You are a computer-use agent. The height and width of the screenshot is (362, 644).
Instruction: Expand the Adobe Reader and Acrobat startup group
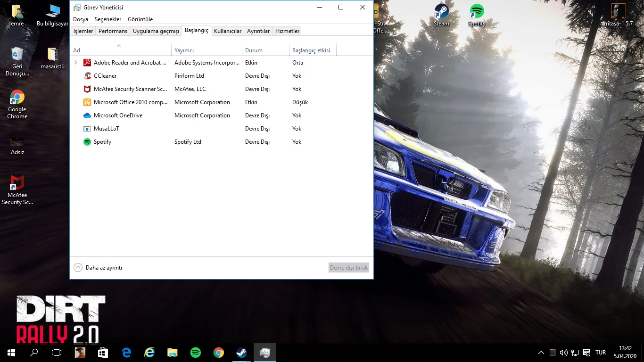(x=76, y=63)
